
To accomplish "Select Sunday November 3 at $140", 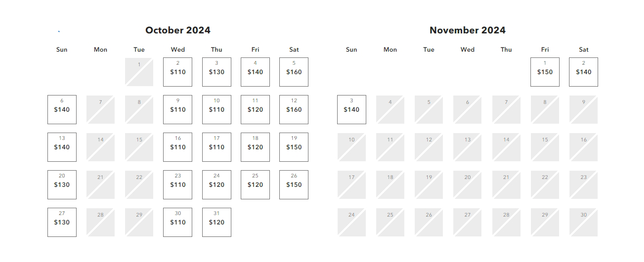I will pos(352,110).
